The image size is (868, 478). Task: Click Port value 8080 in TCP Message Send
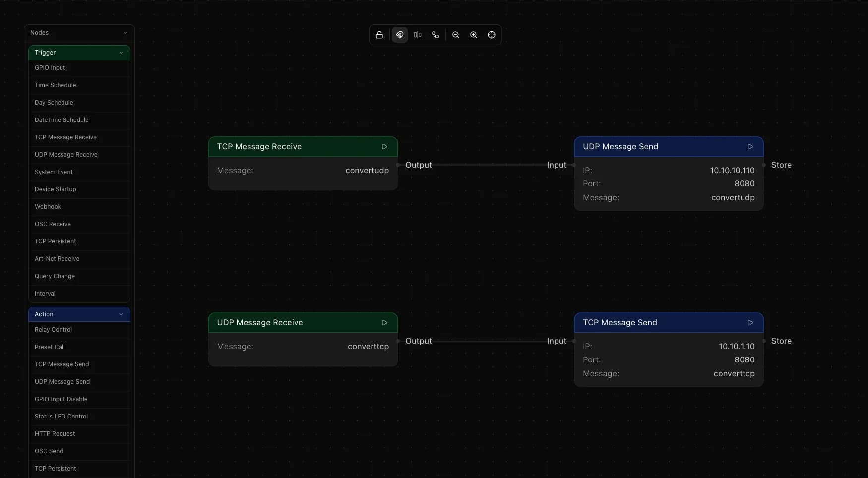tap(744, 360)
